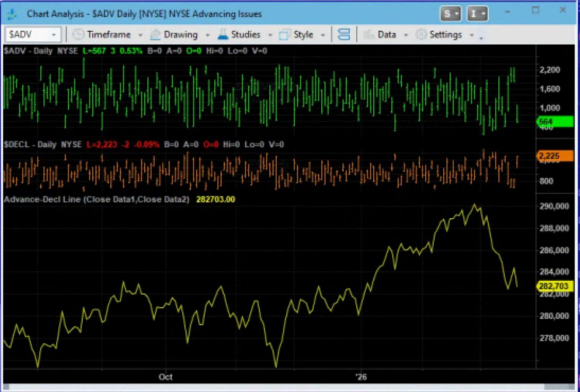
Task: Open the Data menu
Action: (387, 35)
